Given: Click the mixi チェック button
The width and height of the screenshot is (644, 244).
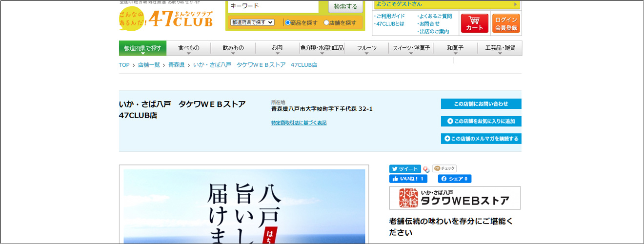Looking at the screenshot, I should click(444, 169).
